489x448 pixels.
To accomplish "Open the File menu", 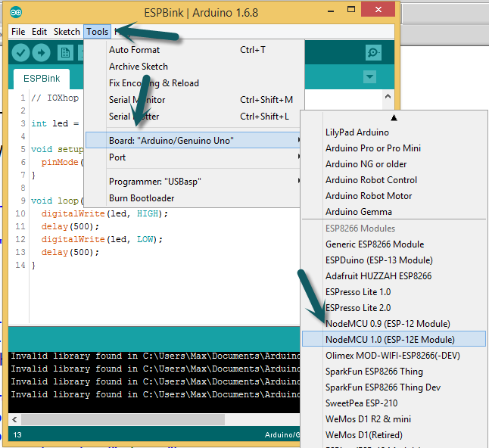I will click(x=18, y=32).
